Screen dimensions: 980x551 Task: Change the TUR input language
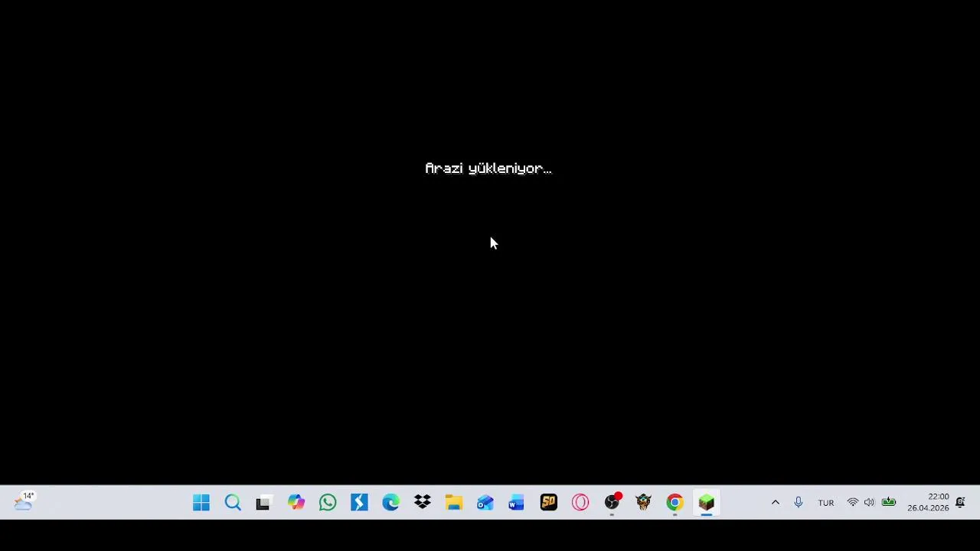[x=826, y=503]
